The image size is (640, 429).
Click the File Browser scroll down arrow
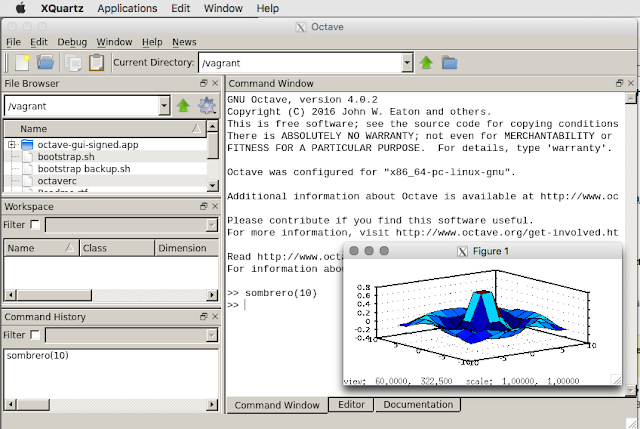pos(213,186)
